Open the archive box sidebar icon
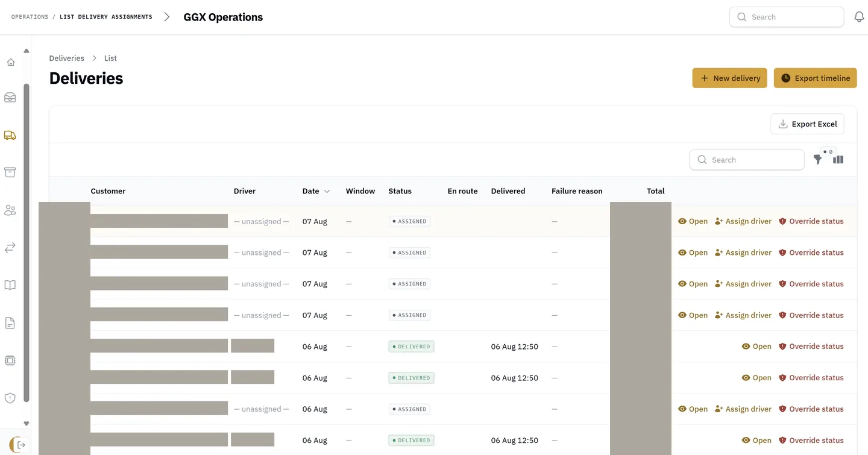Image resolution: width=868 pixels, height=455 pixels. (10, 172)
